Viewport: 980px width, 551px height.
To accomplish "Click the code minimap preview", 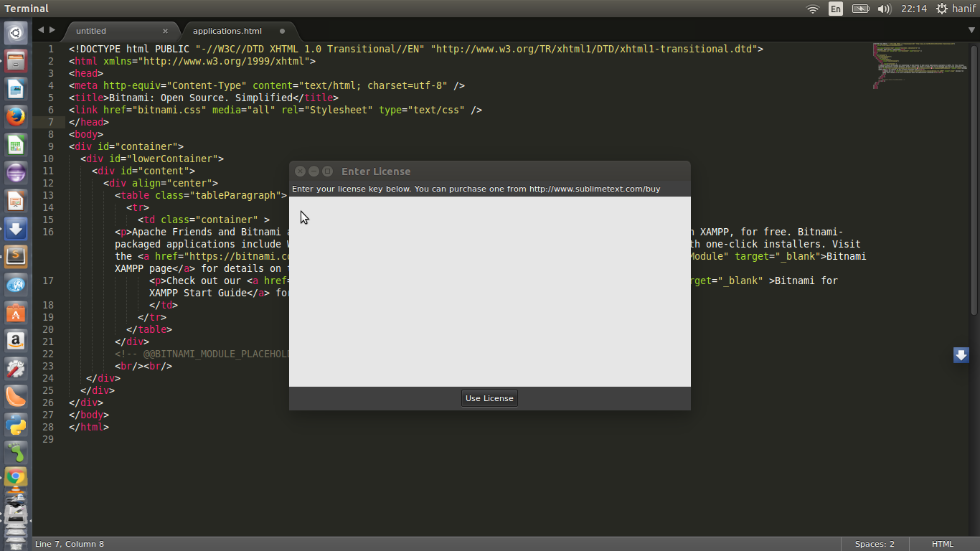I will point(918,66).
